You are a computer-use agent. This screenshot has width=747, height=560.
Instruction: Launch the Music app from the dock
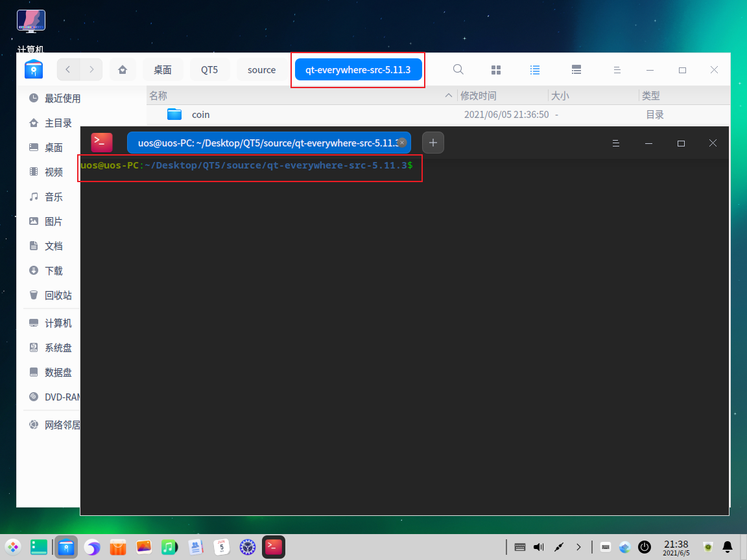tap(169, 547)
